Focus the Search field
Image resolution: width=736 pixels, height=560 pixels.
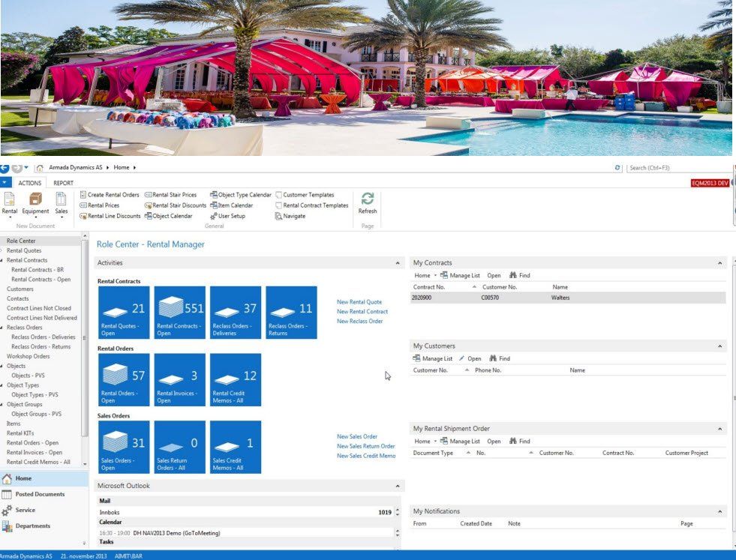click(x=677, y=168)
